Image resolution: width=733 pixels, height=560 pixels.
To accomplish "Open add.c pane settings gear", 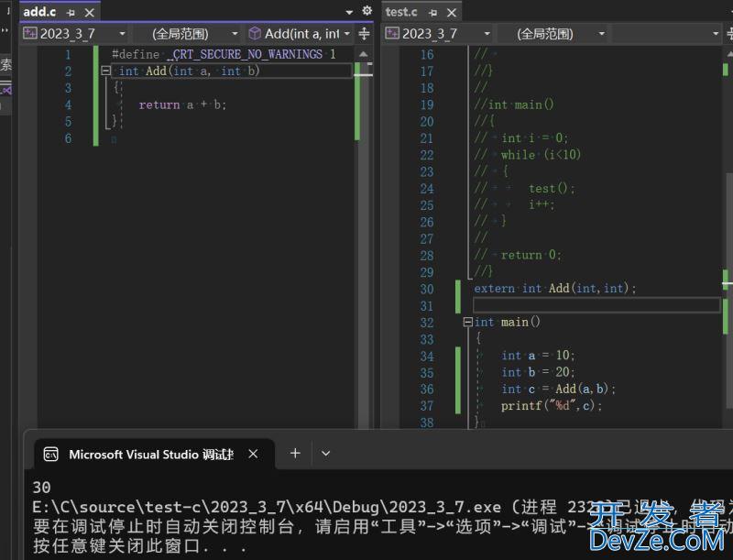I will (x=367, y=10).
